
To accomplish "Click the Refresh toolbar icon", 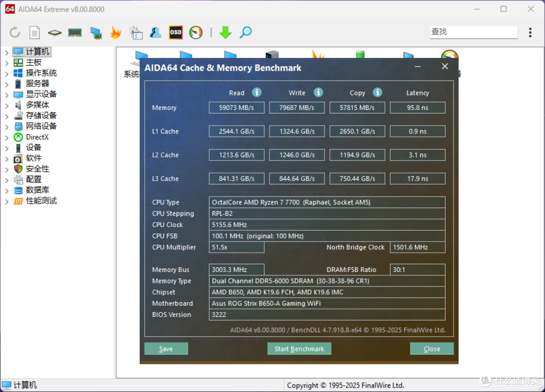I will tap(15, 32).
